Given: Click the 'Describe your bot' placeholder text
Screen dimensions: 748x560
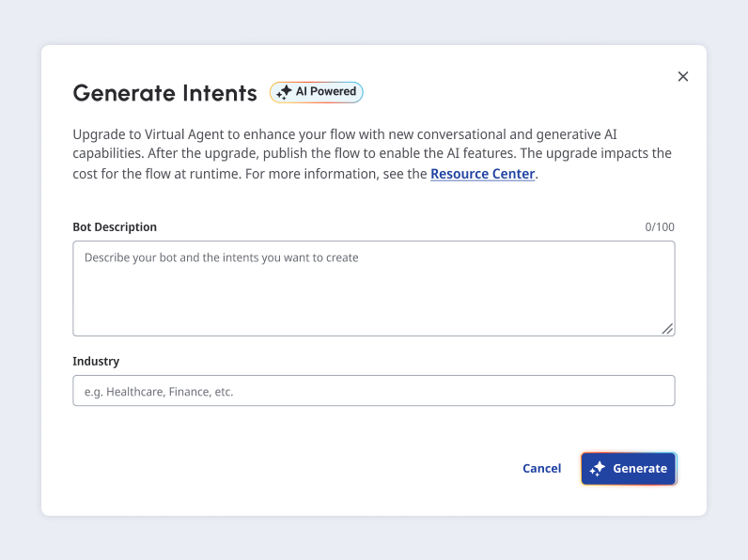Looking at the screenshot, I should 221,257.
